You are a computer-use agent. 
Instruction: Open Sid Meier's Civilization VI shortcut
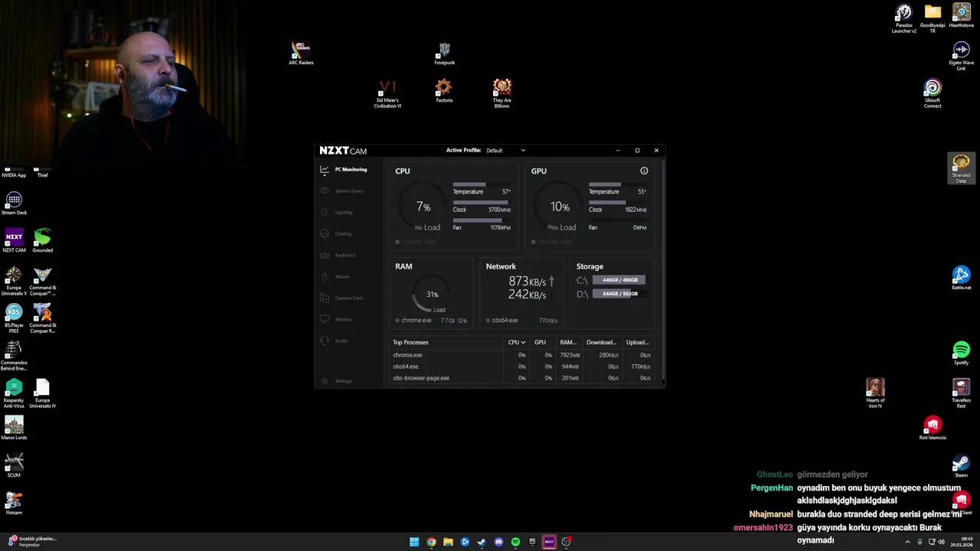(387, 93)
